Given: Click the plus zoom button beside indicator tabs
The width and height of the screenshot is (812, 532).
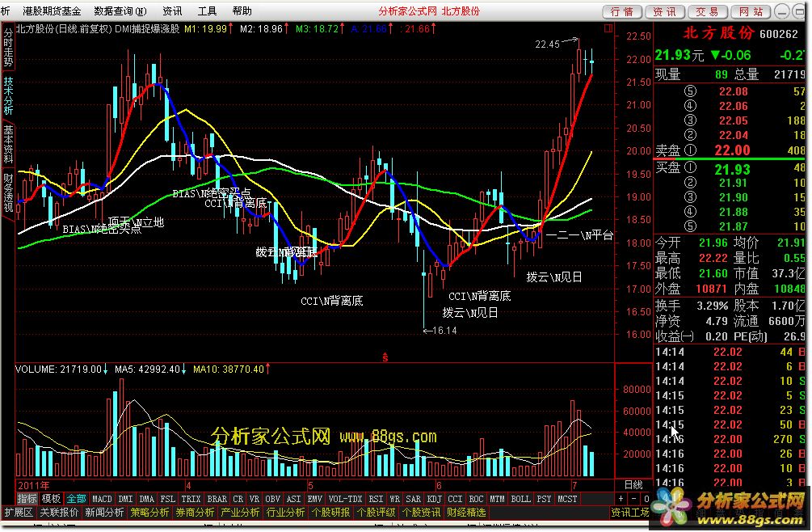Looking at the screenshot, I should pyautogui.click(x=621, y=499).
